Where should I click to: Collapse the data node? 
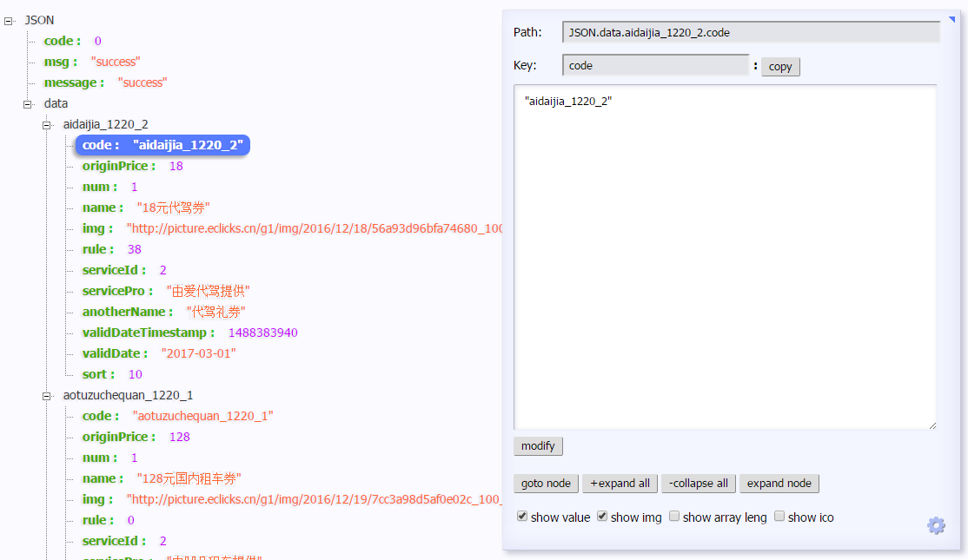29,103
